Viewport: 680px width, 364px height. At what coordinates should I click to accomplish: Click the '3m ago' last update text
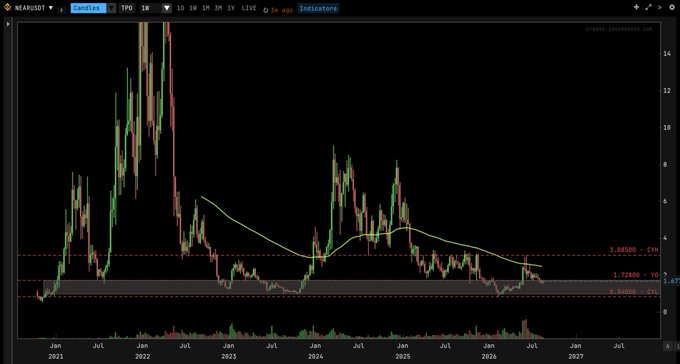281,10
